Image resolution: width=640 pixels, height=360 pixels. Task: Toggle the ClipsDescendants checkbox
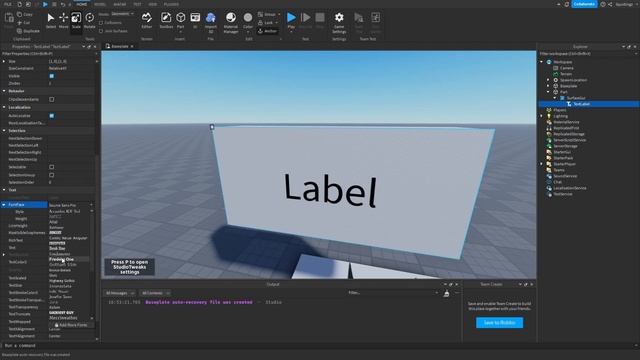tap(51, 99)
